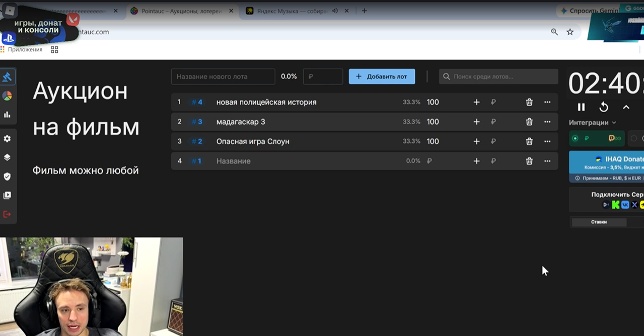Screen dimensions: 644x336
Task: Focus the 'Название нового лота' input field
Action: [x=223, y=76]
